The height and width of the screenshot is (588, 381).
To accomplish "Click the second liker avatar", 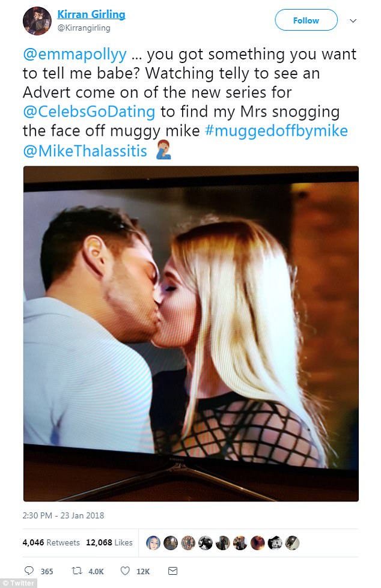I will (171, 542).
